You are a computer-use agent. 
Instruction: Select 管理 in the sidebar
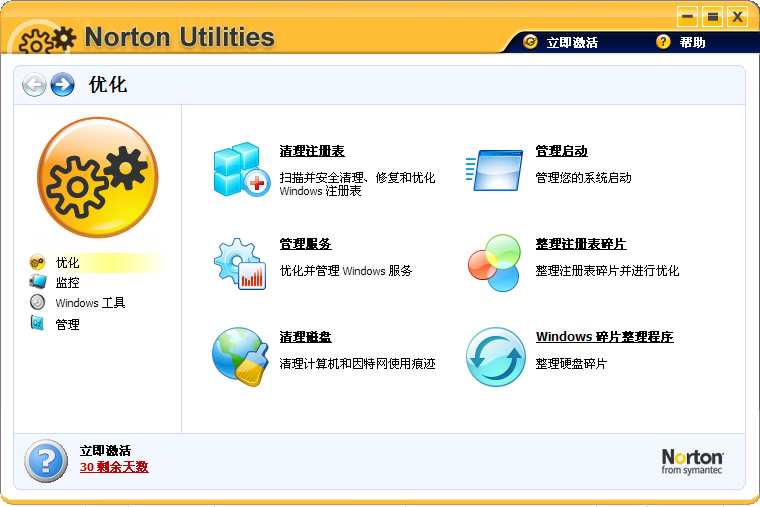tap(67, 324)
